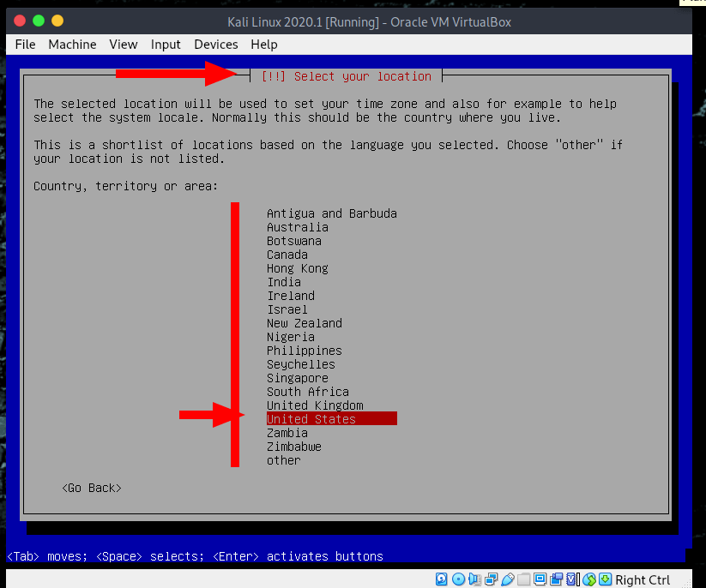Select Australia as location
The width and height of the screenshot is (706, 588).
coord(297,227)
